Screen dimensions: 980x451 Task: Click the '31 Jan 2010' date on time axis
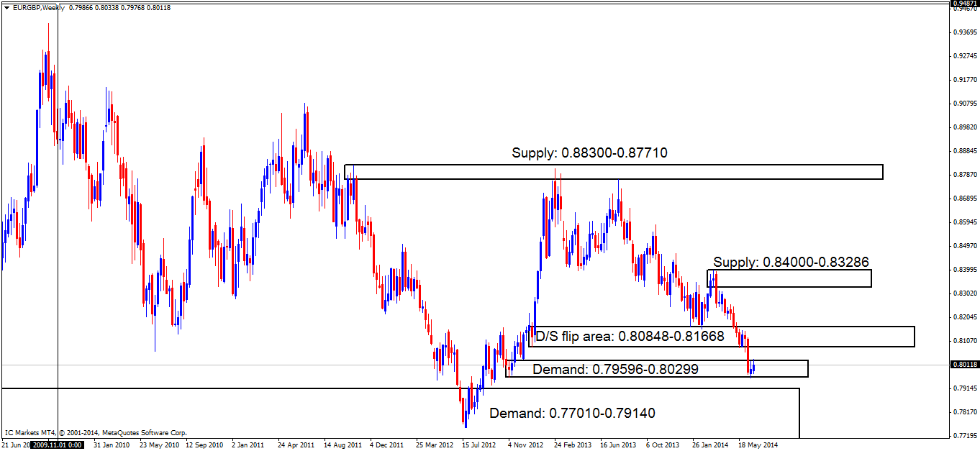[x=112, y=445]
